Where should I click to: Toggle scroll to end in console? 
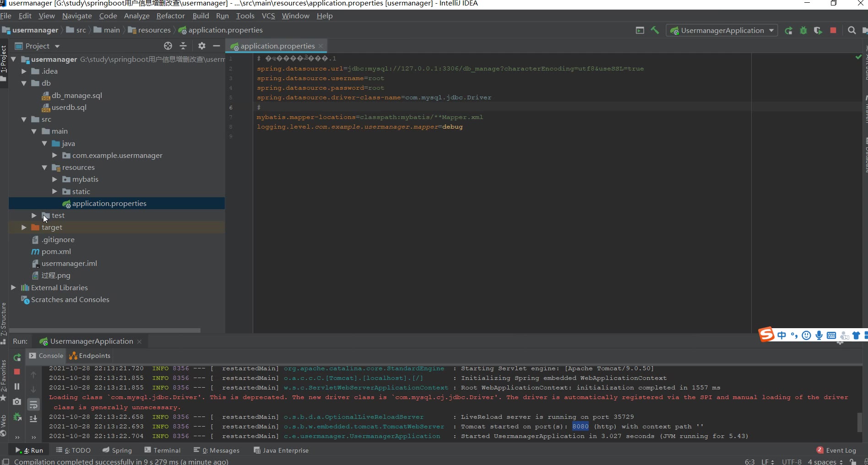[33, 419]
